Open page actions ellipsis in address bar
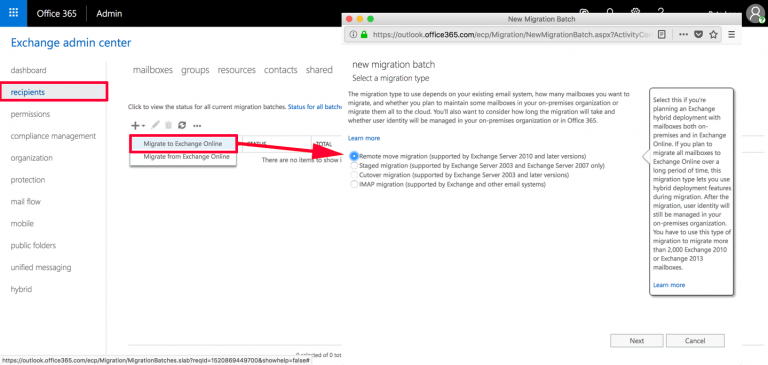The image size is (768, 365). (683, 35)
